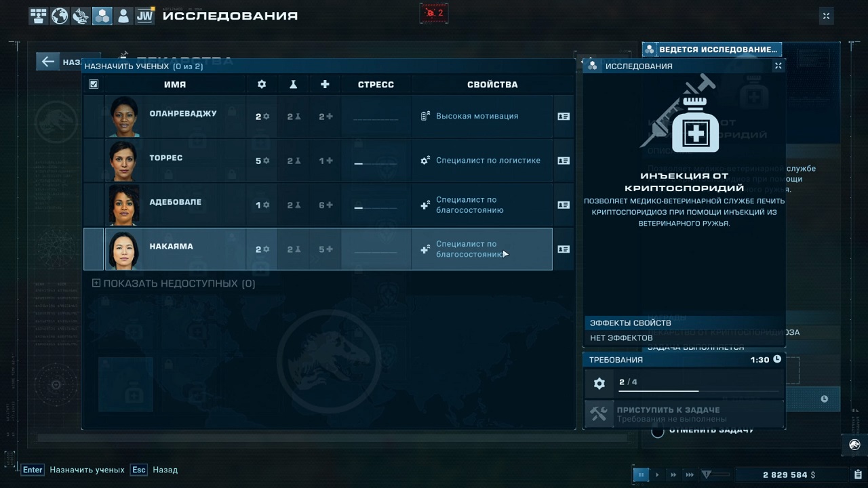
Task: Click the red disease alert indicator
Action: tap(433, 13)
